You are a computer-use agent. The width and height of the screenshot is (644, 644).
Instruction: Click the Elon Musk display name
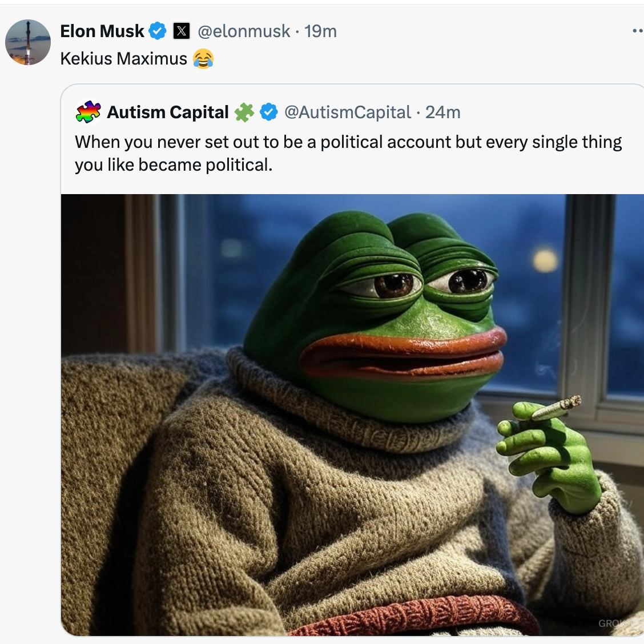click(102, 31)
